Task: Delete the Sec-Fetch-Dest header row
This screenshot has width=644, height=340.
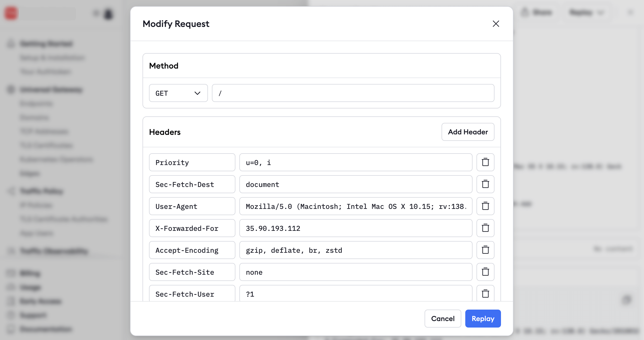Action: coord(485,184)
